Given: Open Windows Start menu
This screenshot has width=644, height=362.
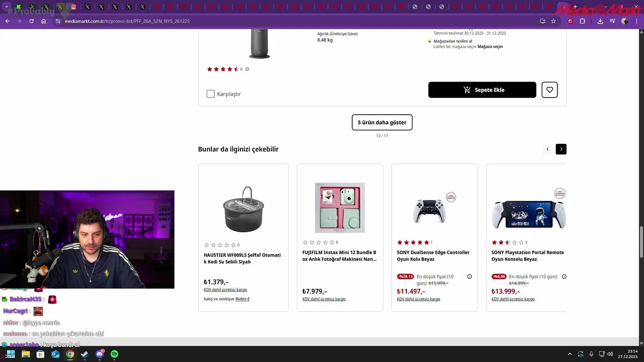Looking at the screenshot, I should (11, 354).
